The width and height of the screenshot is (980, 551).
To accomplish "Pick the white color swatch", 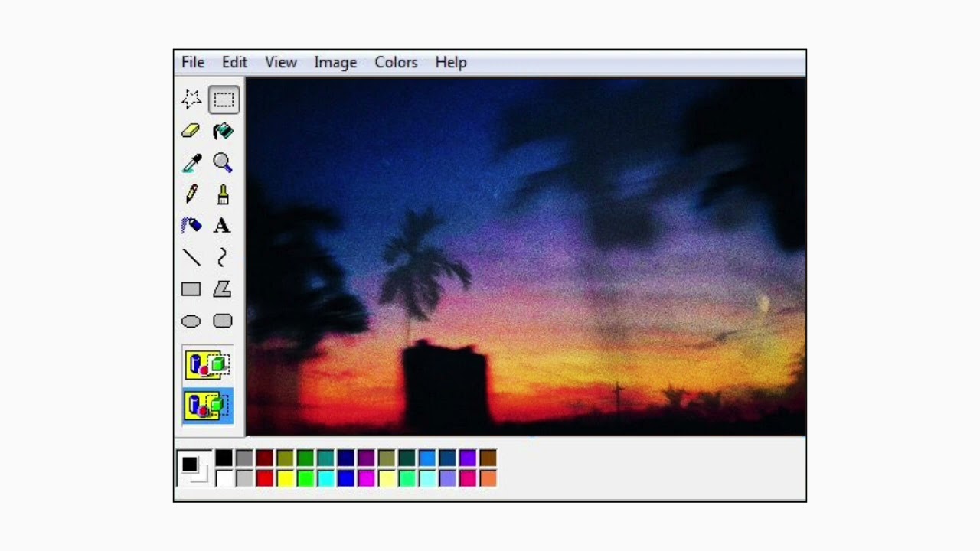I will click(x=224, y=479).
